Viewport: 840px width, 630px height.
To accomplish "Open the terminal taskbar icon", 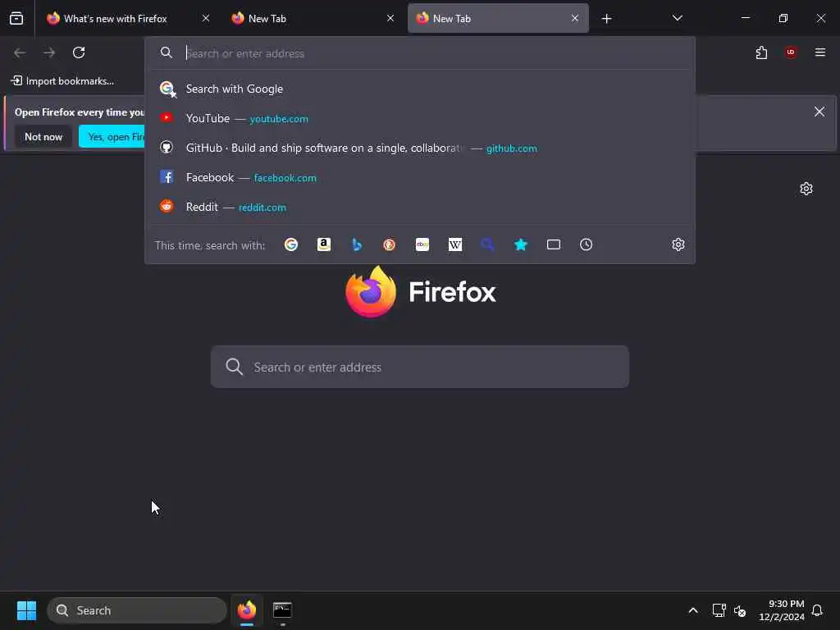I will click(282, 610).
